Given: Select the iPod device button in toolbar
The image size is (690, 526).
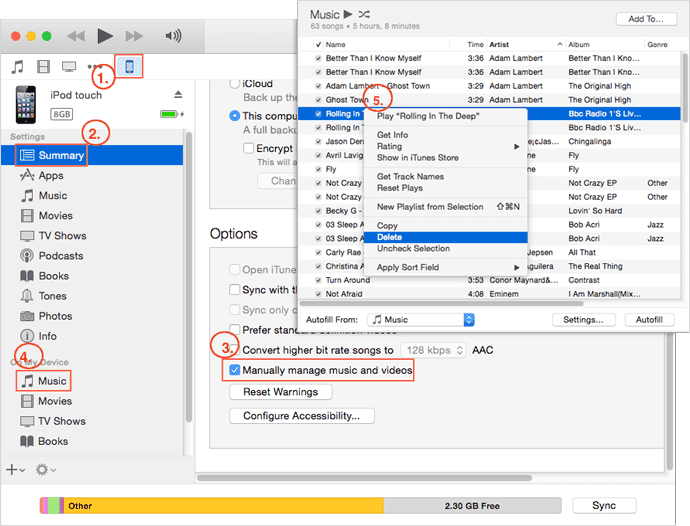Looking at the screenshot, I should 129,66.
